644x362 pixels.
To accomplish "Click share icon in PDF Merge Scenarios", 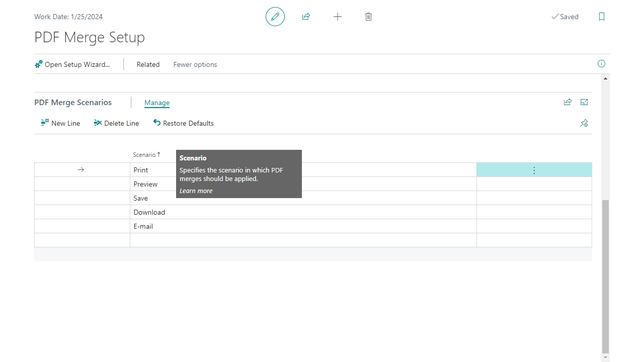I will pyautogui.click(x=568, y=102).
